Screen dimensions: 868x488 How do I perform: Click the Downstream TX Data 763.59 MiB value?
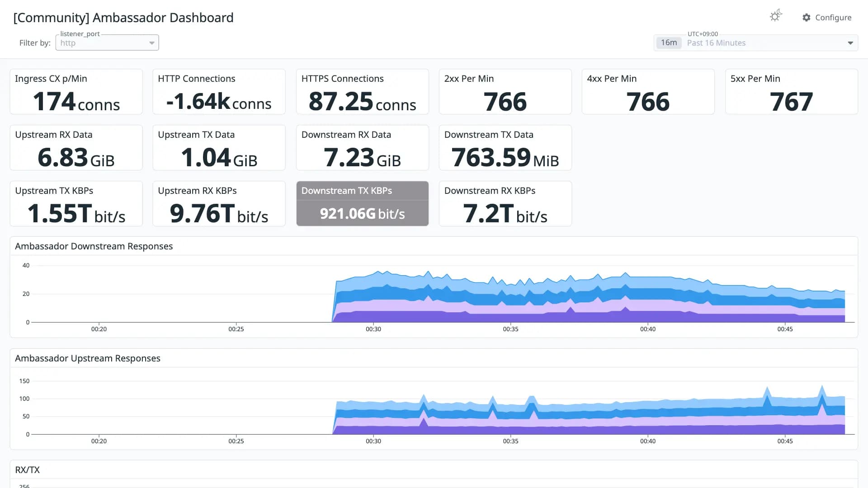(505, 158)
